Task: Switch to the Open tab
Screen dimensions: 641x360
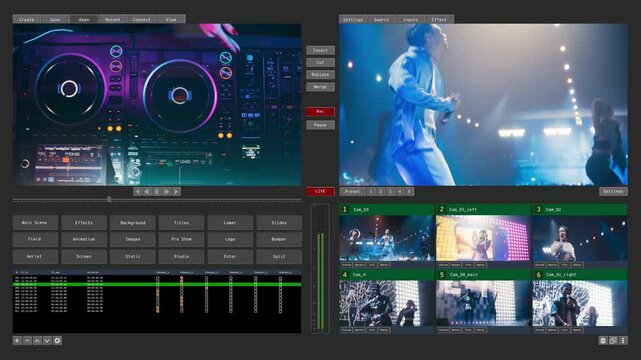Action: pos(84,19)
